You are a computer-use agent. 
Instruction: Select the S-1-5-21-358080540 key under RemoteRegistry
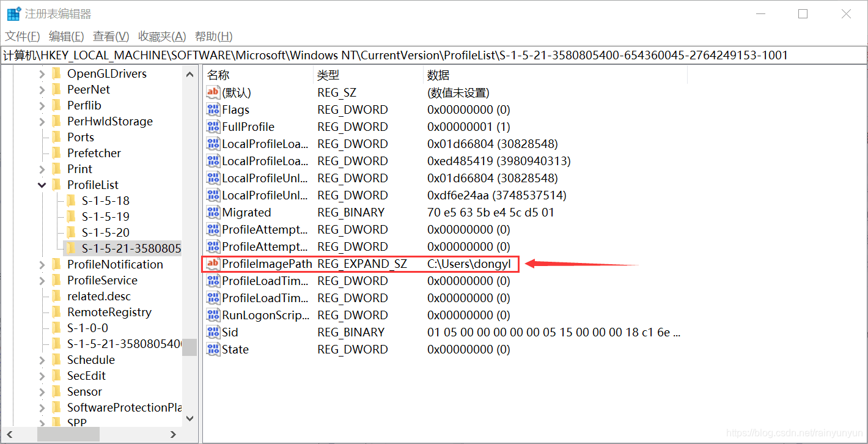(125, 344)
